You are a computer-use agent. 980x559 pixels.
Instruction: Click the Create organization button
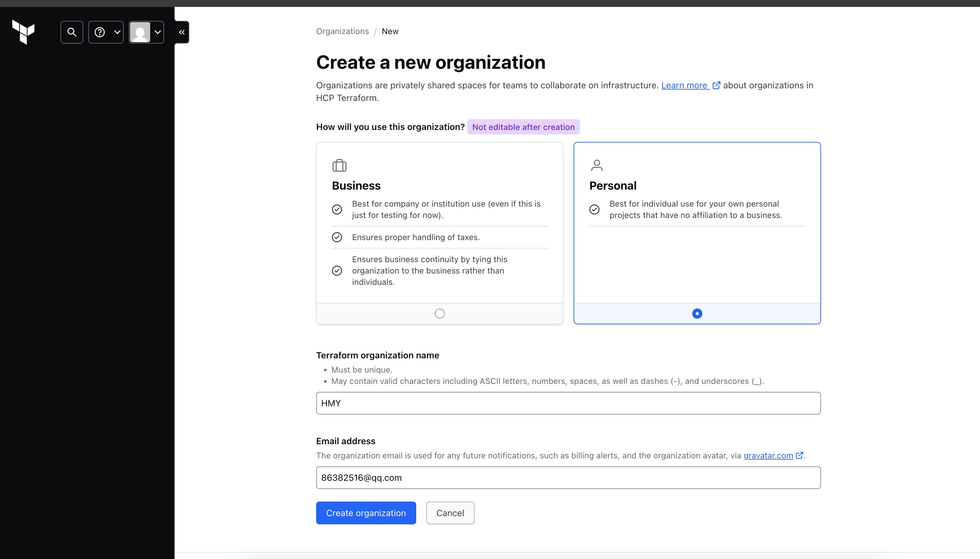pos(366,513)
